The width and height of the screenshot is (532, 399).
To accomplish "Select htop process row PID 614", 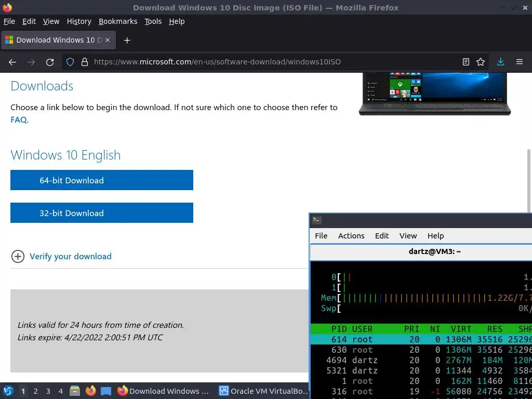I will coord(421,339).
